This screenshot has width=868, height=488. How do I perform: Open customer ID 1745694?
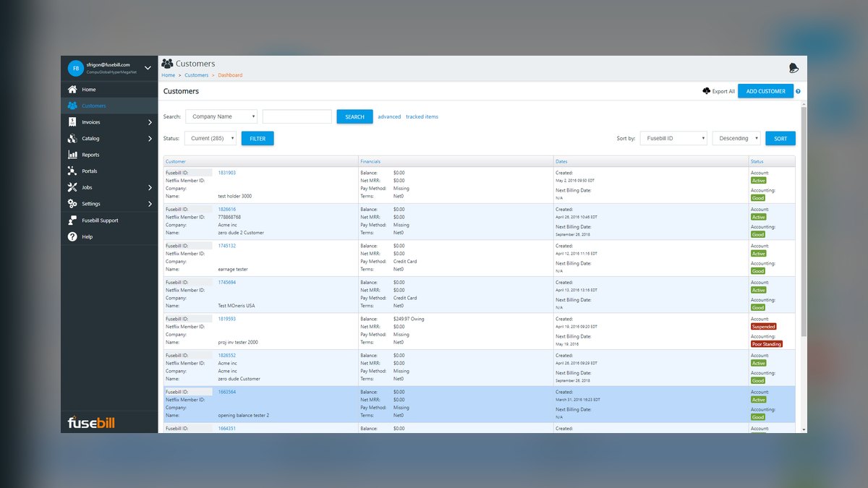point(226,282)
